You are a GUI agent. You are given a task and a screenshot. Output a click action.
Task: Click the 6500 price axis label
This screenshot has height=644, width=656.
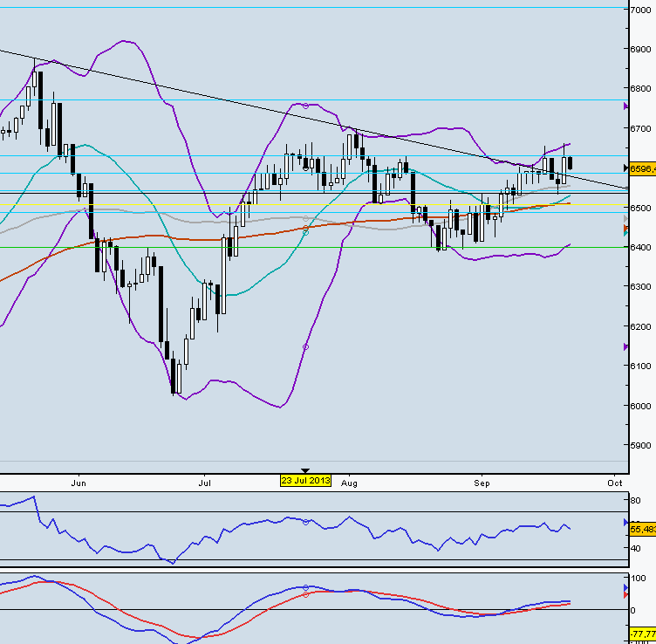640,208
